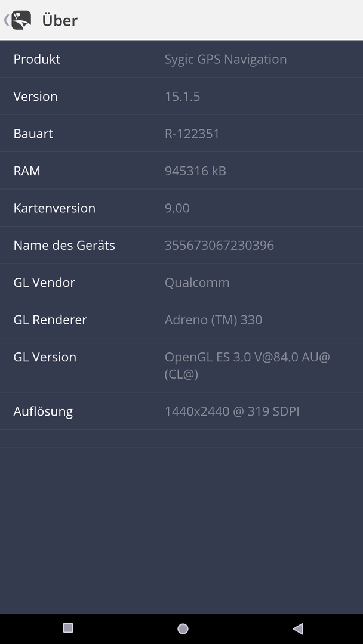Tap the GL Version row label
Viewport: 363px width, 644px height.
click(x=45, y=357)
